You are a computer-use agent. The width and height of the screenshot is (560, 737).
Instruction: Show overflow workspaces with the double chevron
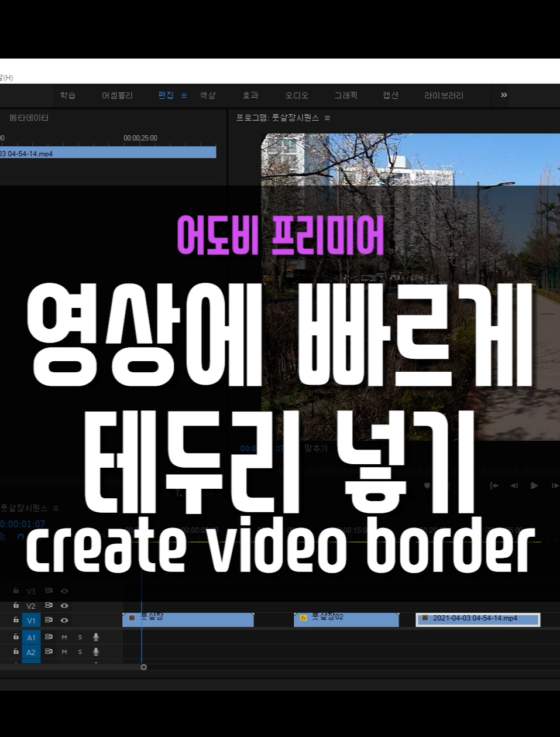504,95
